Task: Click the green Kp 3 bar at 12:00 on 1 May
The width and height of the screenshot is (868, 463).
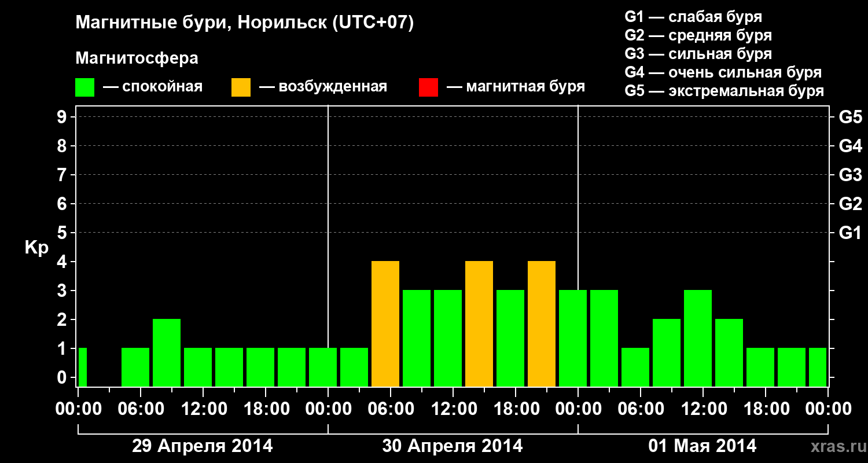Action: click(x=698, y=338)
